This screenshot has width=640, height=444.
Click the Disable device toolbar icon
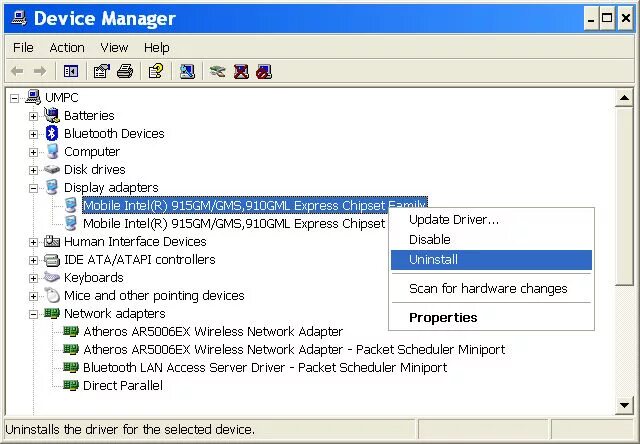coord(264,72)
